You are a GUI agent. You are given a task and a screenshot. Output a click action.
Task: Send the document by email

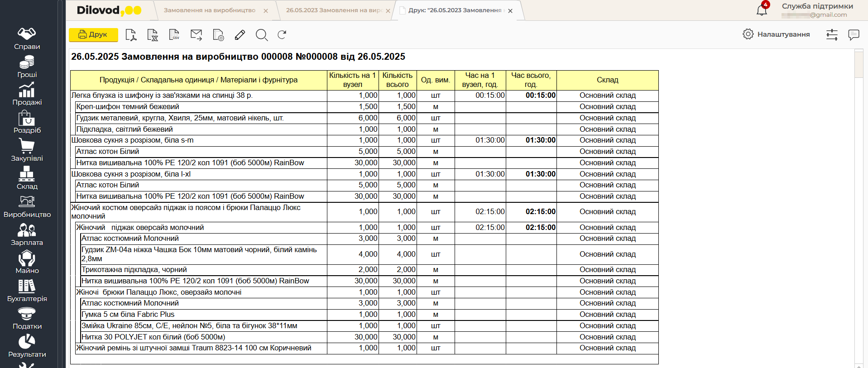[196, 35]
